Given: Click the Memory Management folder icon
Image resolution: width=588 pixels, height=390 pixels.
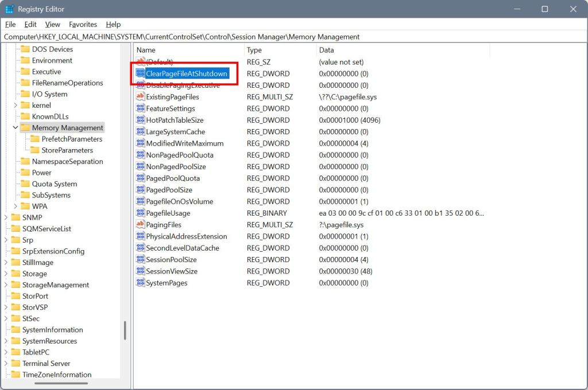Looking at the screenshot, I should click(25, 128).
